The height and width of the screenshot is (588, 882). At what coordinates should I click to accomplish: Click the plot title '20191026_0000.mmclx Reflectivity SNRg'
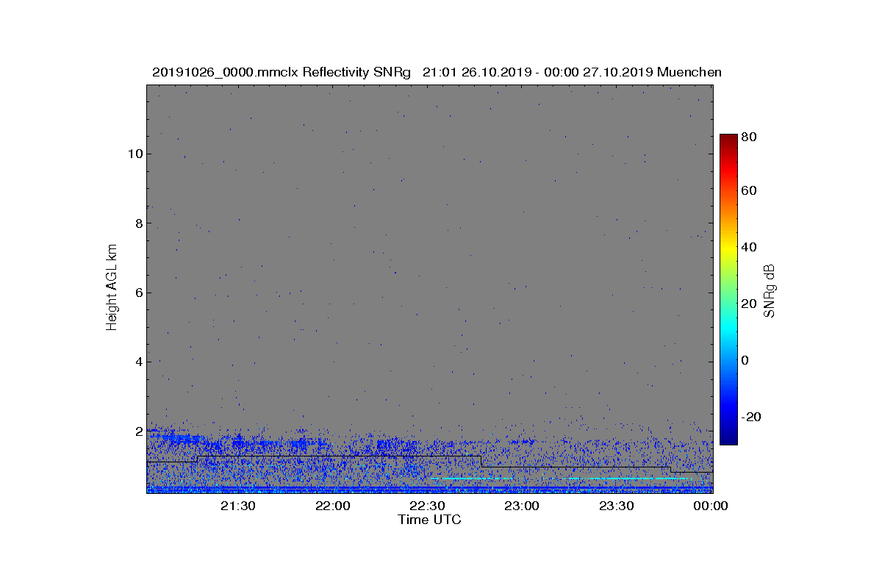282,72
